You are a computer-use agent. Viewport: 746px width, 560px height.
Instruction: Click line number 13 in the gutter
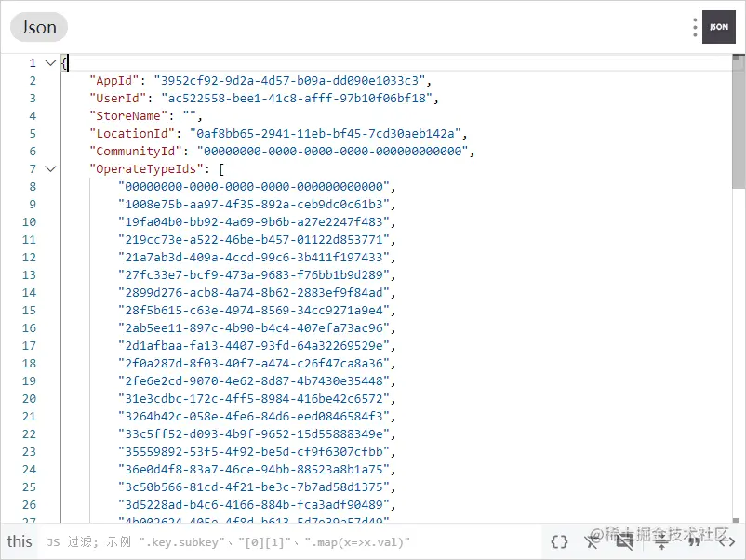point(29,275)
